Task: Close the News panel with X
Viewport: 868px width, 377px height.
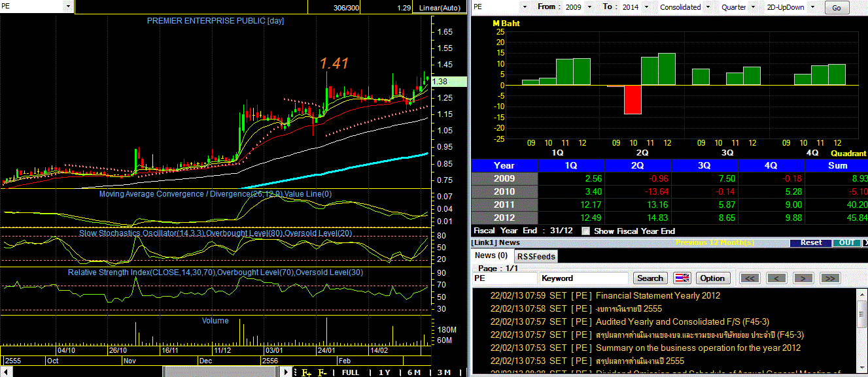Action: click(865, 242)
